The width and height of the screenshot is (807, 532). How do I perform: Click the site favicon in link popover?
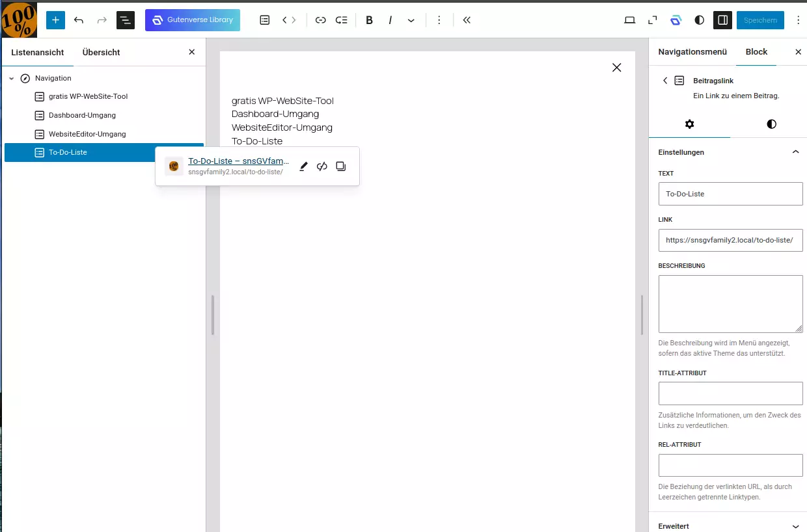coord(174,166)
